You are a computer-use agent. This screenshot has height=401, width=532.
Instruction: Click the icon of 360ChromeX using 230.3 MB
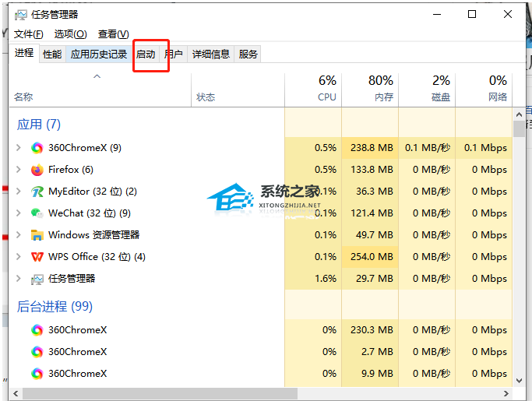point(37,330)
